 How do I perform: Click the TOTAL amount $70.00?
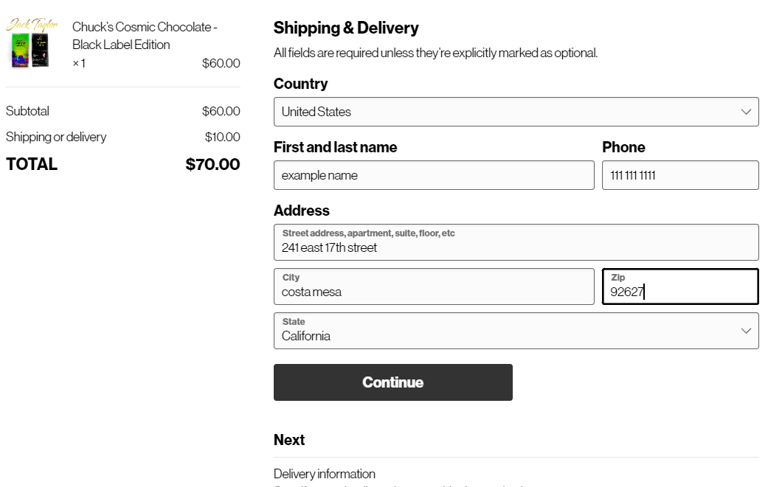212,164
